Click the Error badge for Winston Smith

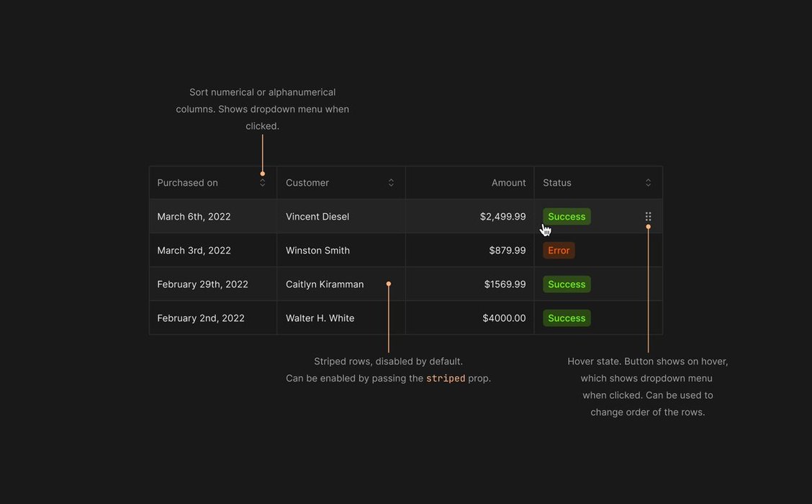[559, 251]
